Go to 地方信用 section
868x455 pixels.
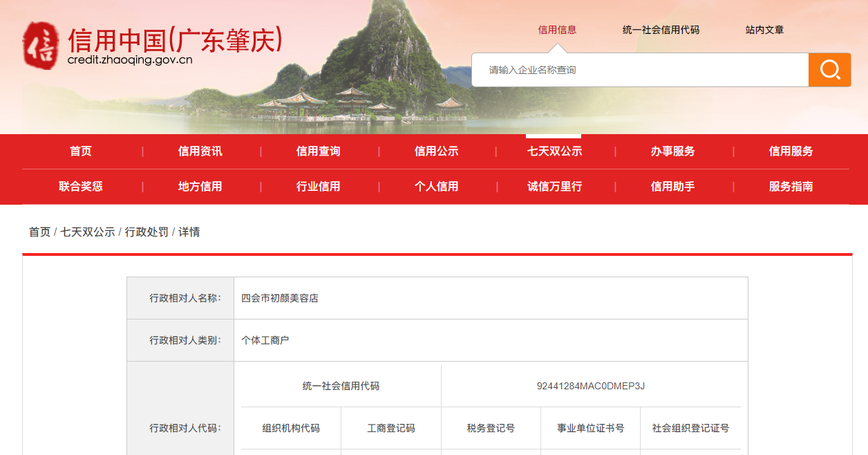click(200, 187)
